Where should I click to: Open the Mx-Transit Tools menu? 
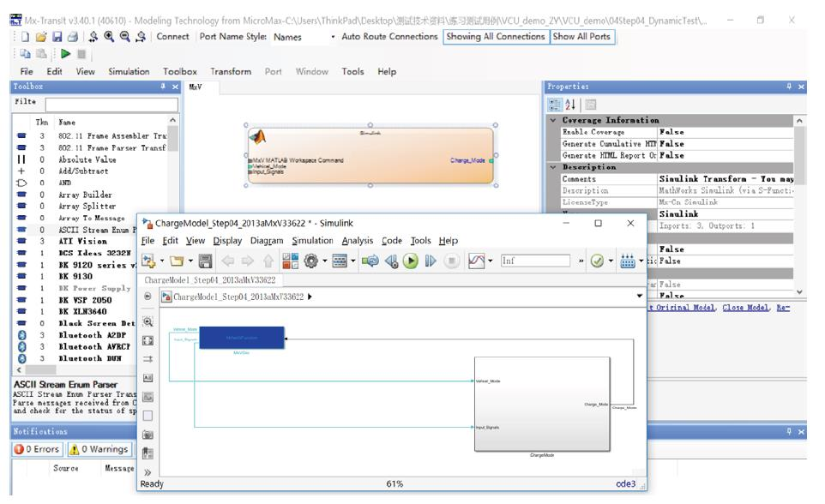click(352, 71)
